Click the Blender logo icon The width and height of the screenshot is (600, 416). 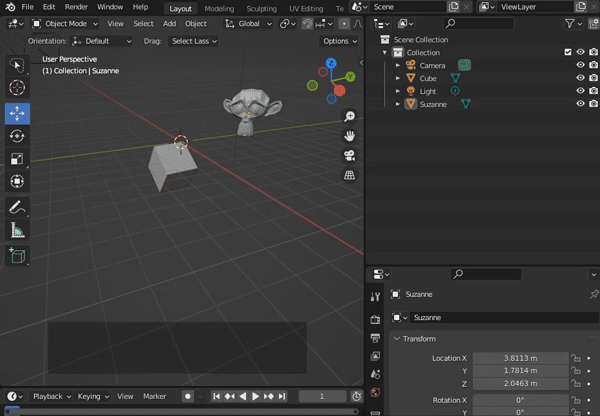pyautogui.click(x=10, y=7)
